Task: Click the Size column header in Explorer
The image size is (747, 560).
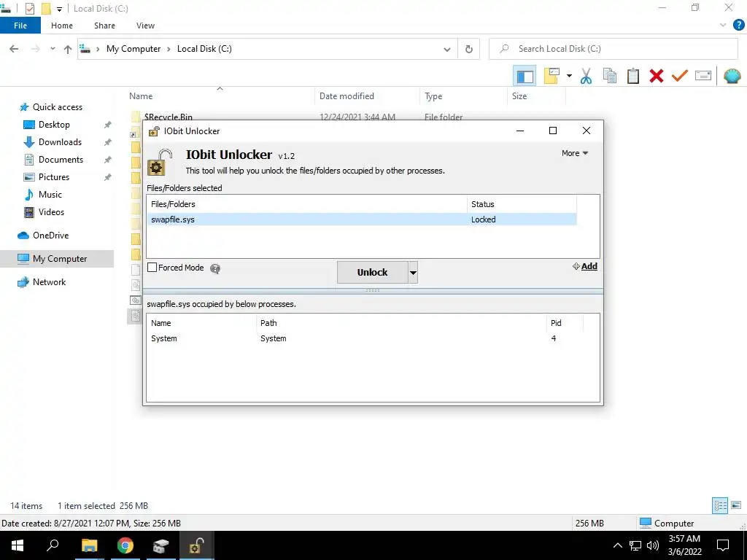Action: coord(536,96)
